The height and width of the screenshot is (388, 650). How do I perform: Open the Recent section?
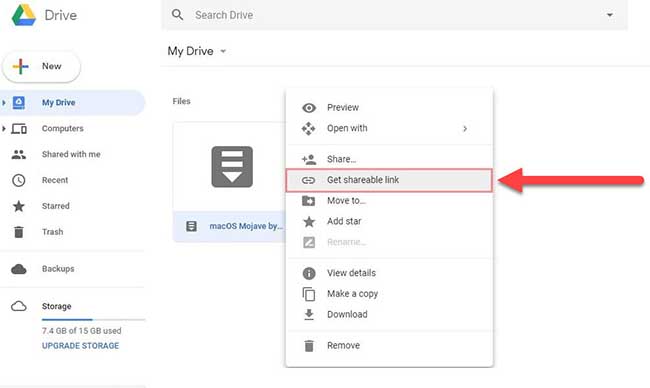point(55,180)
